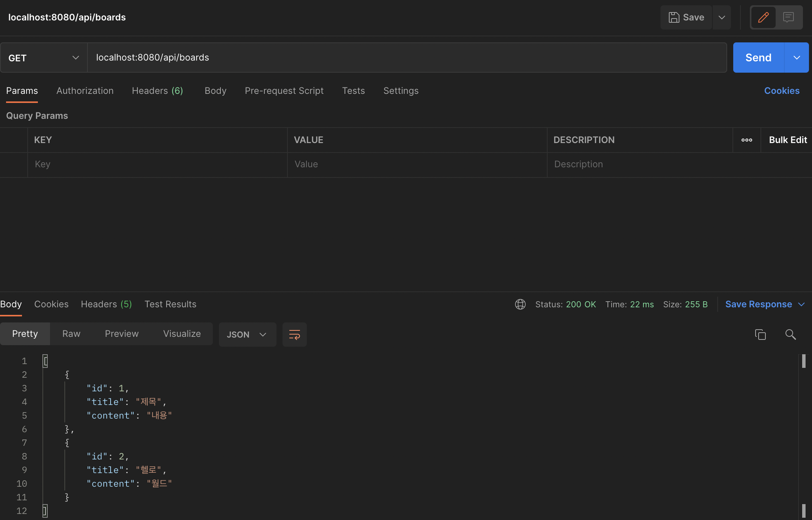Click the pencil edit mode icon
The height and width of the screenshot is (520, 812).
tap(763, 17)
